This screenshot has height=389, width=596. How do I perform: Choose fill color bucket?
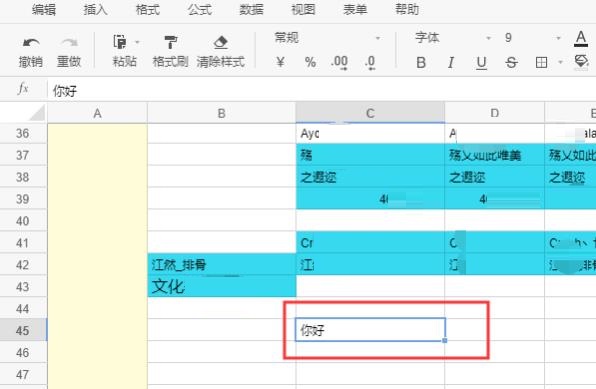point(581,62)
